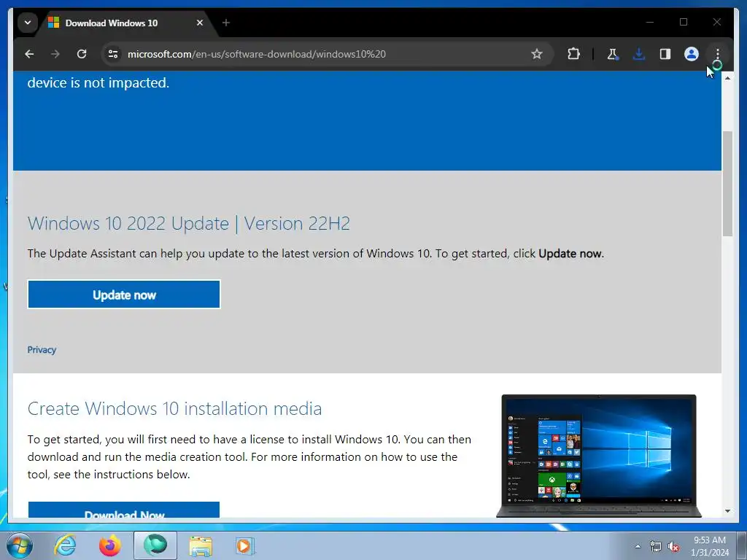Open the muted volume tray icon
Screen dimensions: 747x560
click(x=673, y=547)
